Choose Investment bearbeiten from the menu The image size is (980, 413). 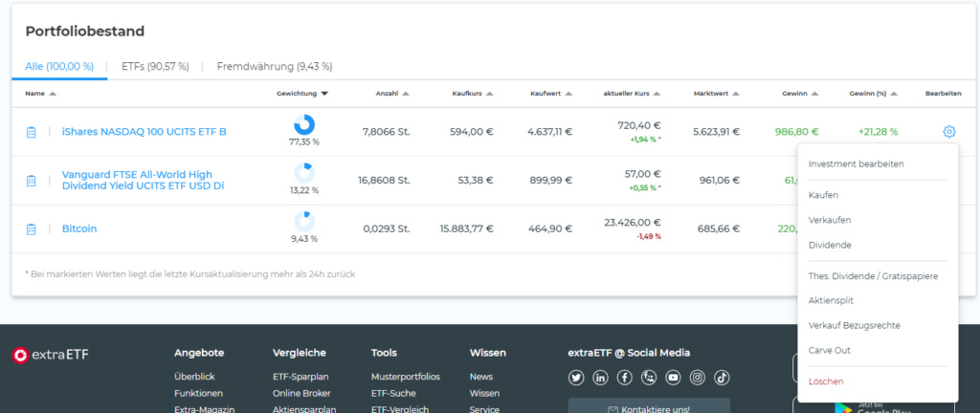857,164
